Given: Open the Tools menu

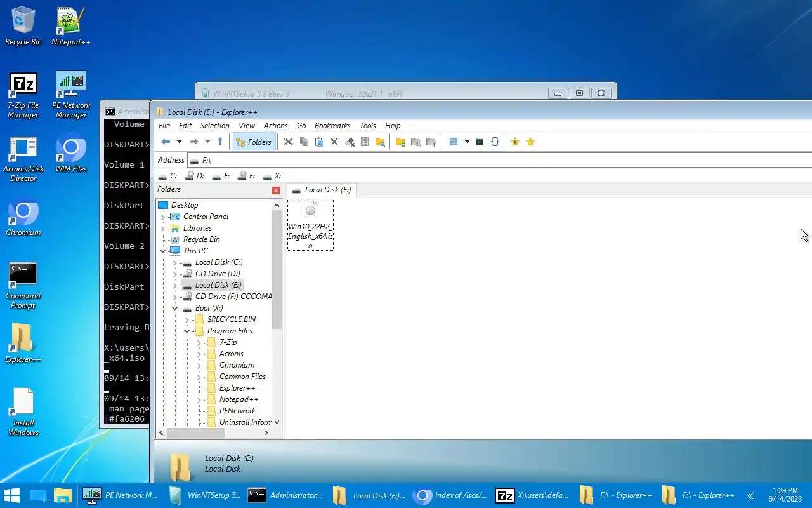Looking at the screenshot, I should (x=368, y=126).
